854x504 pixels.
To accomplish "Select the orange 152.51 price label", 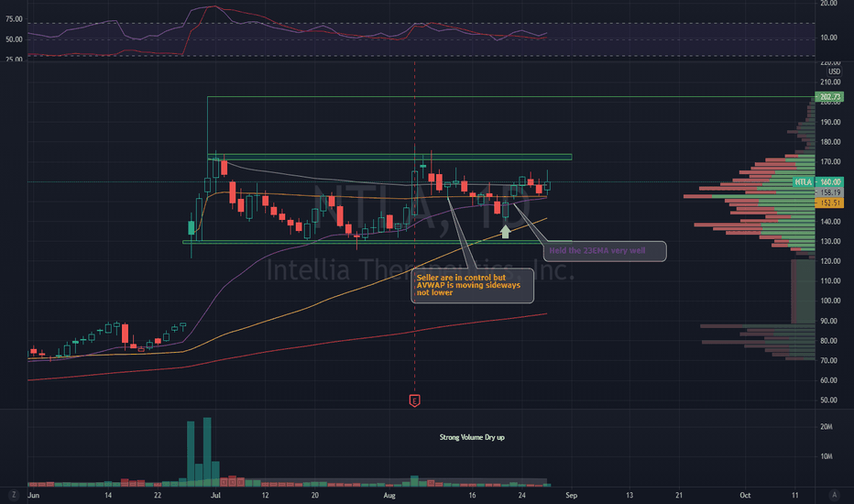I will pyautogui.click(x=829, y=203).
